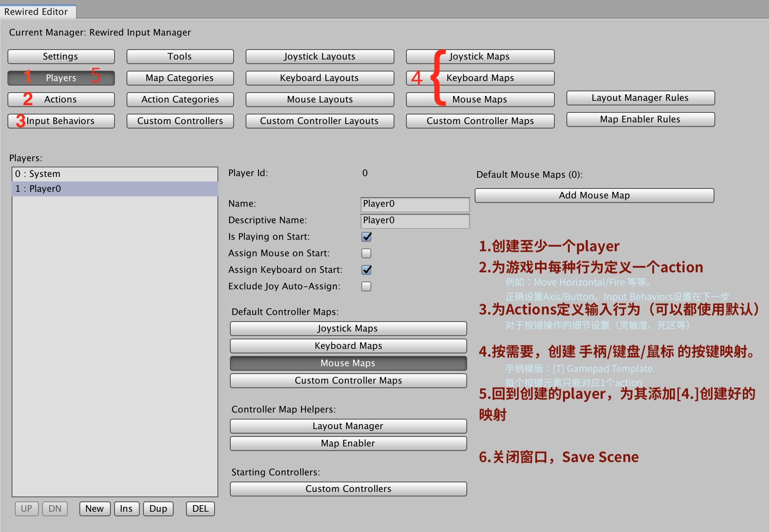The height and width of the screenshot is (532, 769).
Task: Enable Assign Mouse on Start
Action: pos(366,253)
